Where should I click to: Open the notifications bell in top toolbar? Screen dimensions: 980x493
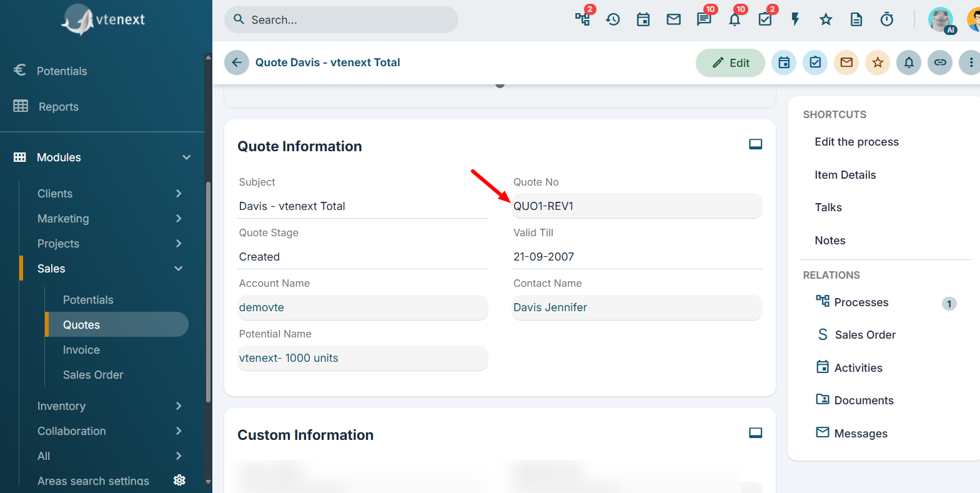(735, 19)
